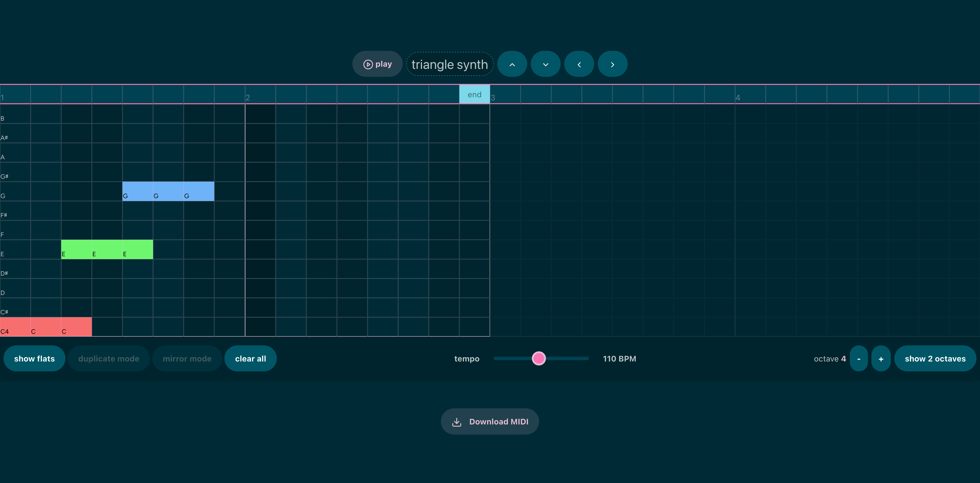Shift notes left with the left chevron

click(579, 64)
